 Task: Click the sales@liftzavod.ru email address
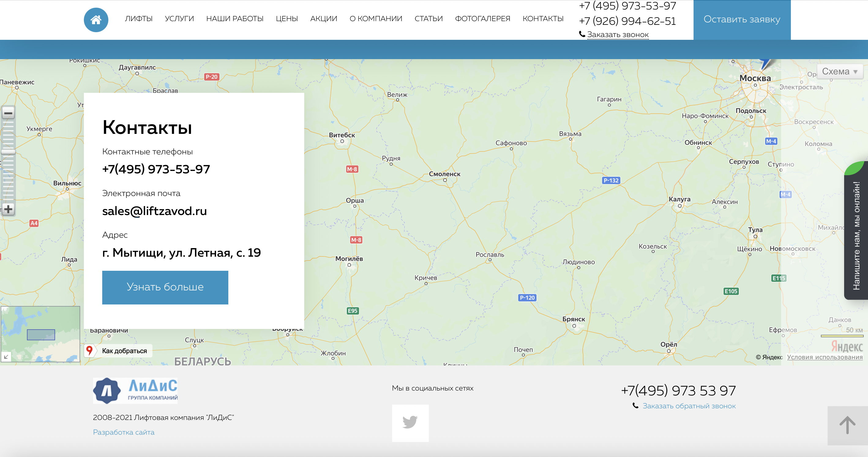(x=154, y=211)
